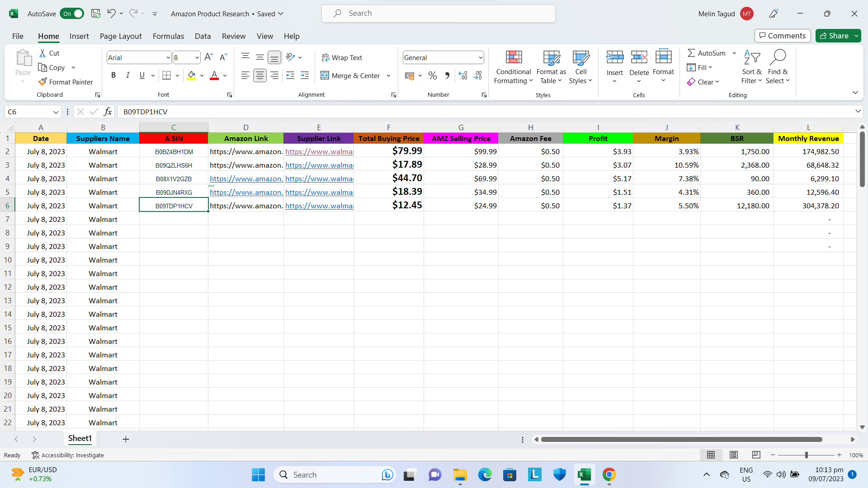Open Walmart supplier link in row 2

[x=319, y=152]
